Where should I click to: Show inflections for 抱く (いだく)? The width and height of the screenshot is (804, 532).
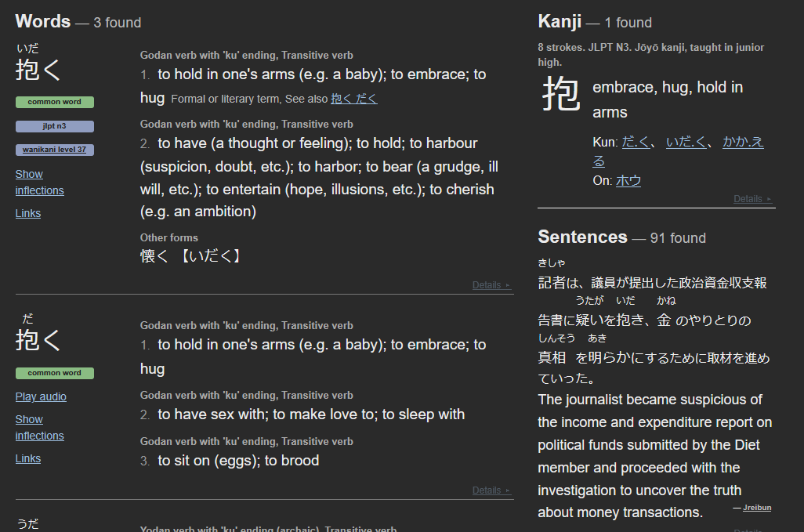pos(39,182)
